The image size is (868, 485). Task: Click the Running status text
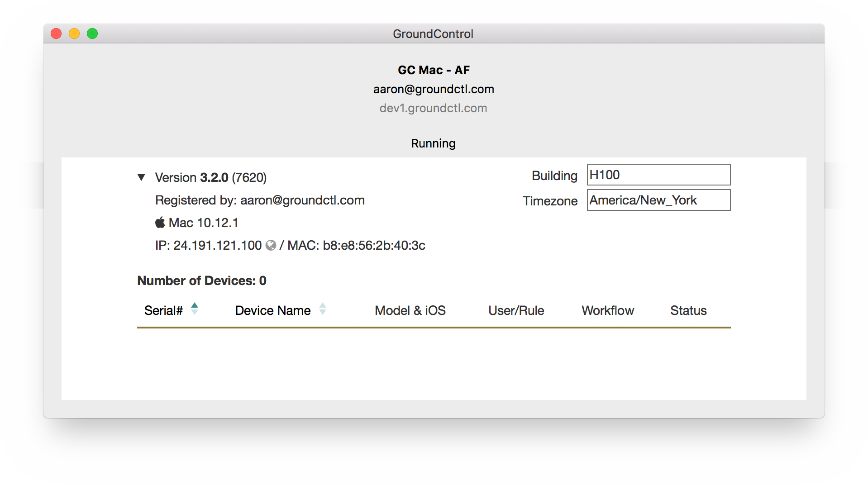pyautogui.click(x=433, y=143)
